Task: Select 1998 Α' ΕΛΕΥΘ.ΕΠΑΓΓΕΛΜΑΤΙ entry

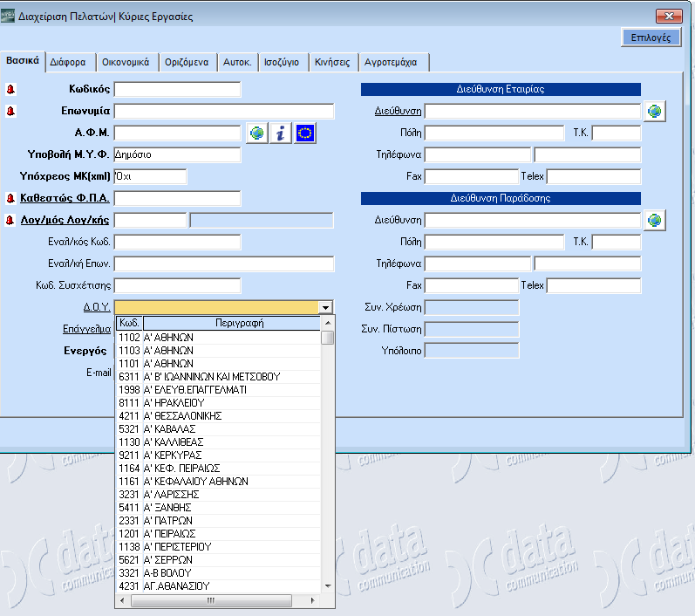Action: click(x=218, y=390)
